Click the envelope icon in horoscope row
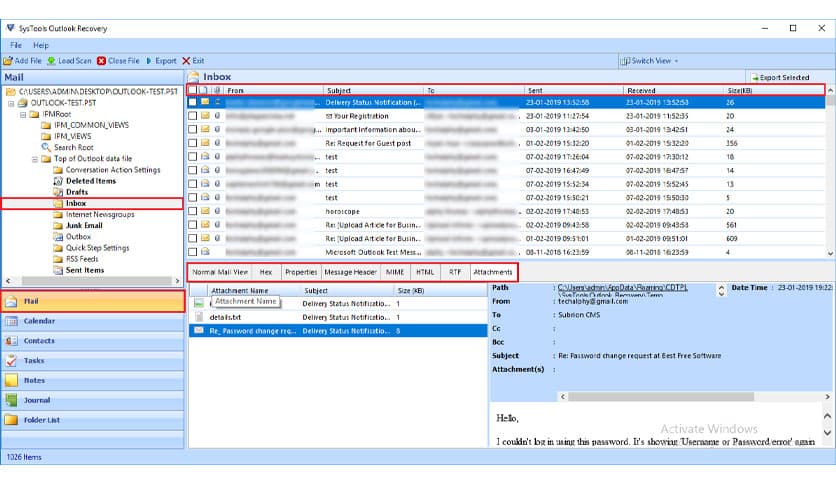This screenshot has height=484, width=836. click(205, 211)
